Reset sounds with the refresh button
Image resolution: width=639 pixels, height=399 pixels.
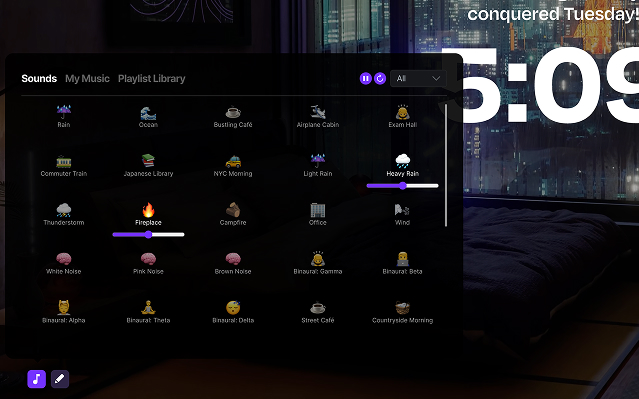tap(380, 78)
